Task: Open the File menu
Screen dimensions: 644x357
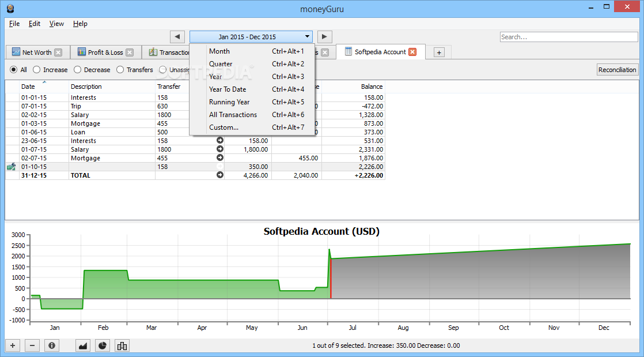Action: point(14,24)
